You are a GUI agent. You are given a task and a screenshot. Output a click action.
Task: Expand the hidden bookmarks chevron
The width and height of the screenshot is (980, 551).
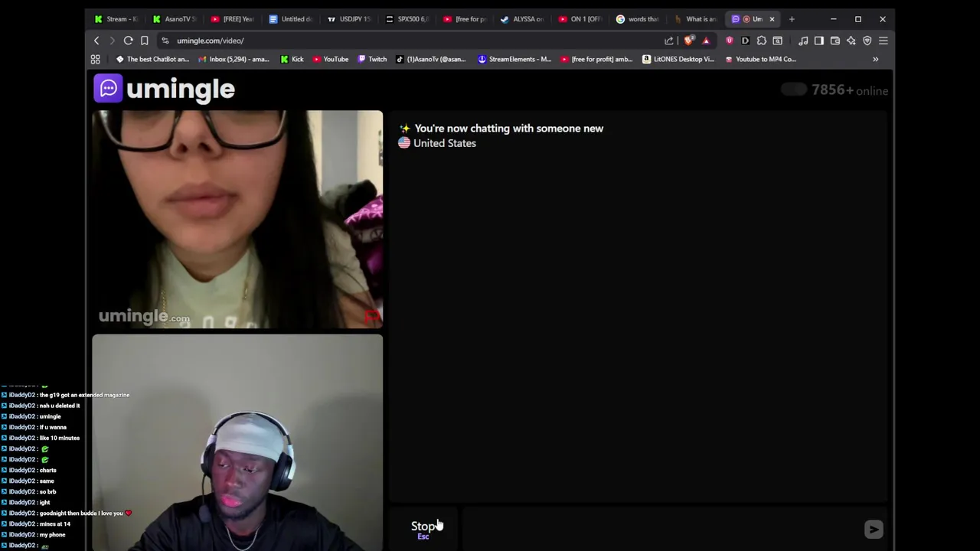(x=875, y=59)
